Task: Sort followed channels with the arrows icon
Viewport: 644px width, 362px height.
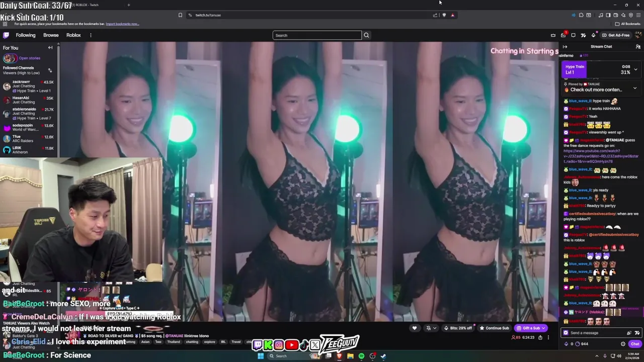Action: [x=50, y=70]
